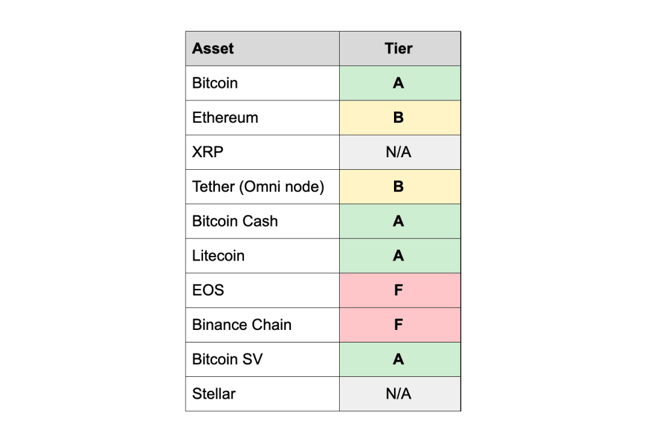This screenshot has width=660, height=439.
Task: Click the Stellar asset cell
Action: pos(262,394)
